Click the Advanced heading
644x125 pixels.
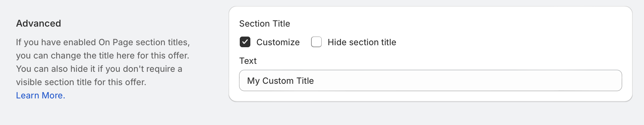[x=38, y=23]
